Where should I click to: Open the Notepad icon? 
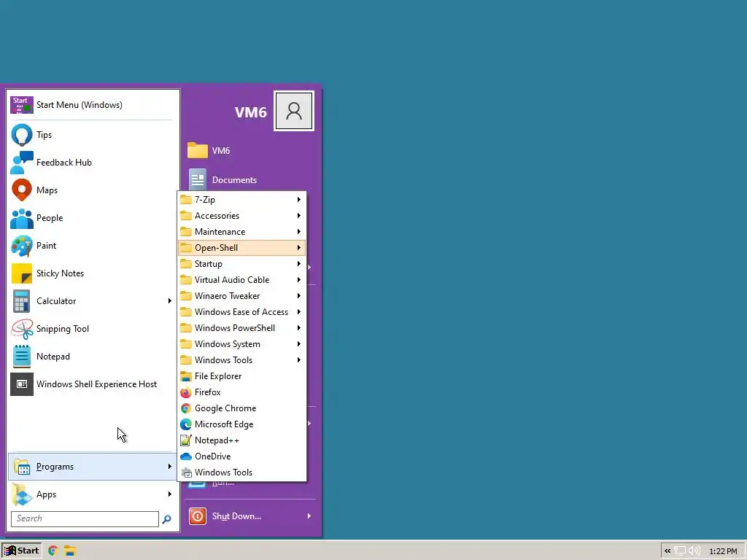point(21,356)
